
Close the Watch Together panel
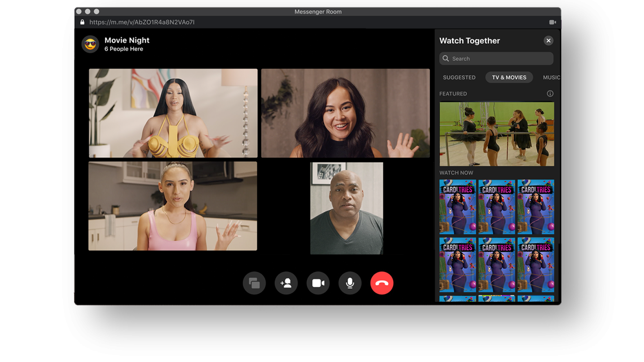[548, 41]
